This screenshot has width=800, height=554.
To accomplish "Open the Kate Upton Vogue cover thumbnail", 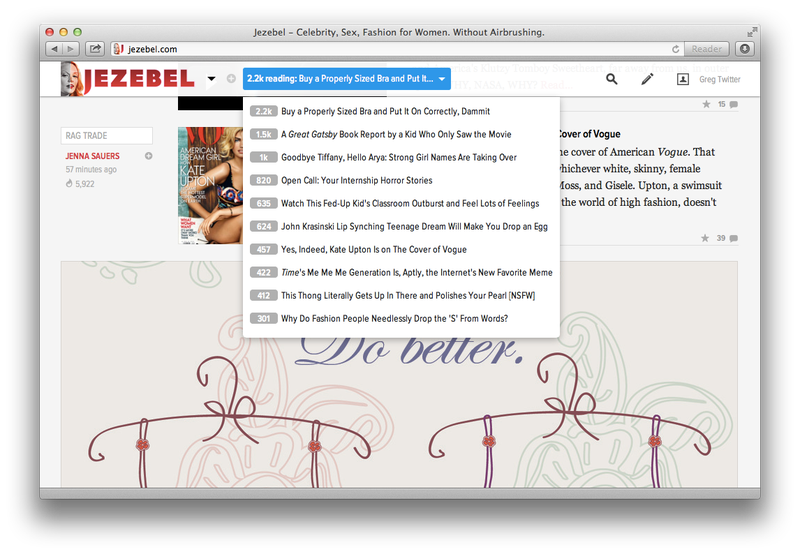I will click(x=210, y=186).
